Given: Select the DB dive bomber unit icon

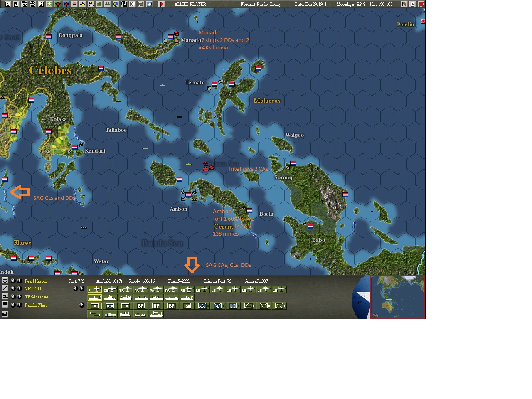Looking at the screenshot, I should pyautogui.click(x=110, y=289).
